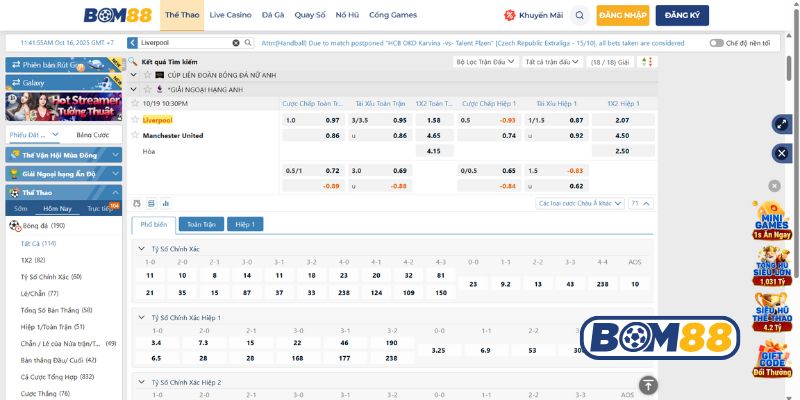Select the Cá Cược Tổng Hợp (832) sidebar item
Viewport: 800px width, 400px height.
58,377
